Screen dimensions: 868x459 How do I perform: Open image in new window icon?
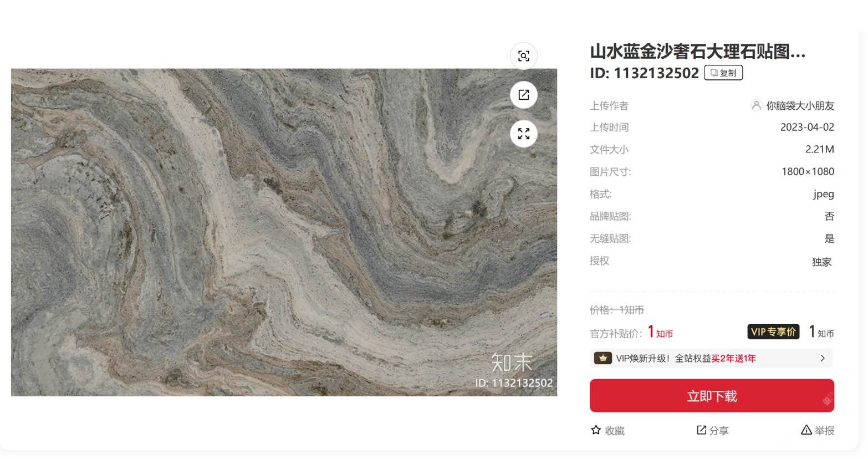[523, 95]
